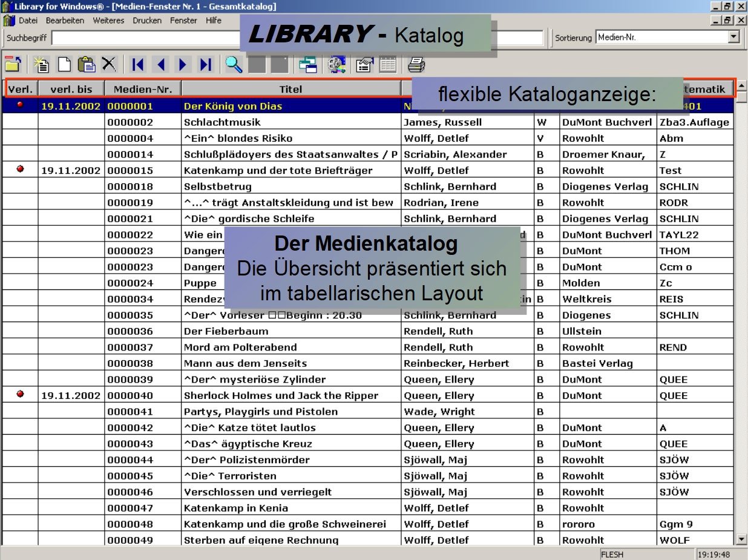This screenshot has height=560, width=748.
Task: Click the blank page toolbar icon
Action: click(x=64, y=64)
